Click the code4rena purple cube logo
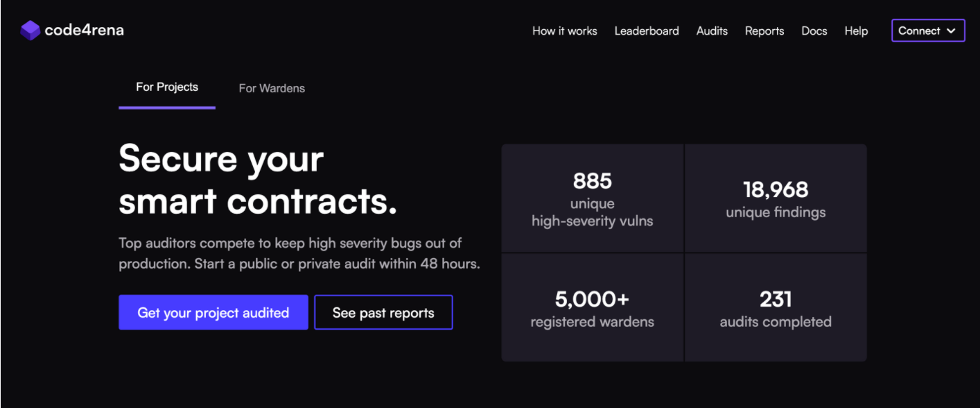 point(30,31)
